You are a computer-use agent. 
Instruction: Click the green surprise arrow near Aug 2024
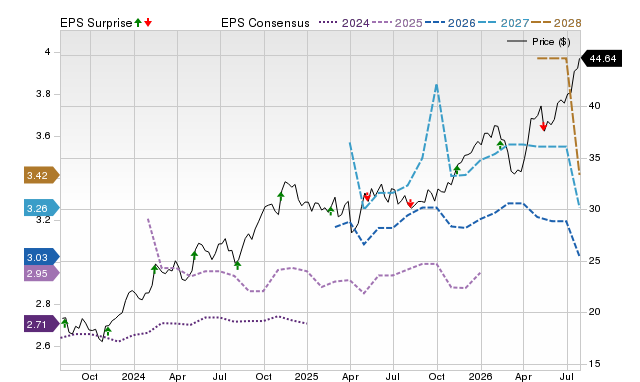238,265
